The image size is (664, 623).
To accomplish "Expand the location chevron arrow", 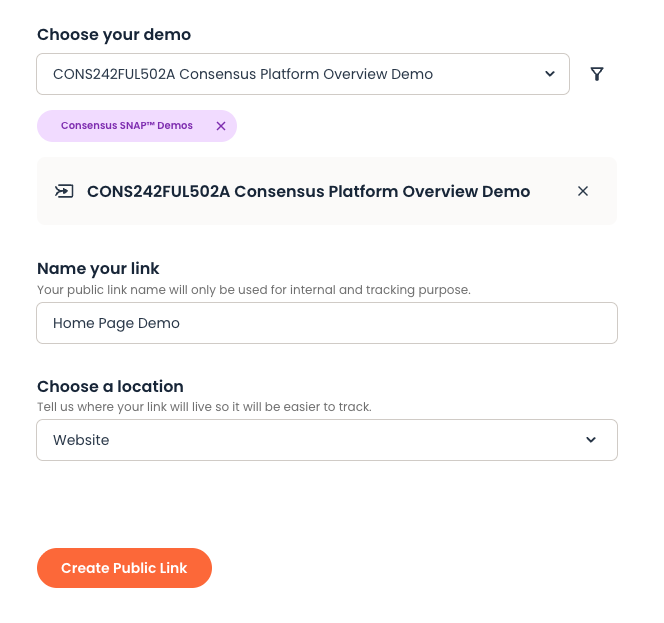I will 590,440.
